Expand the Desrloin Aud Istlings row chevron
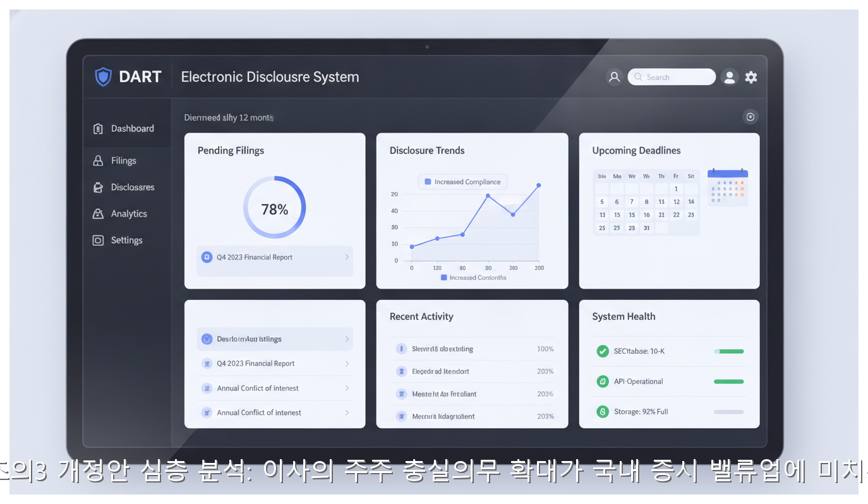Screen dimensions: 868x504 tap(347, 339)
